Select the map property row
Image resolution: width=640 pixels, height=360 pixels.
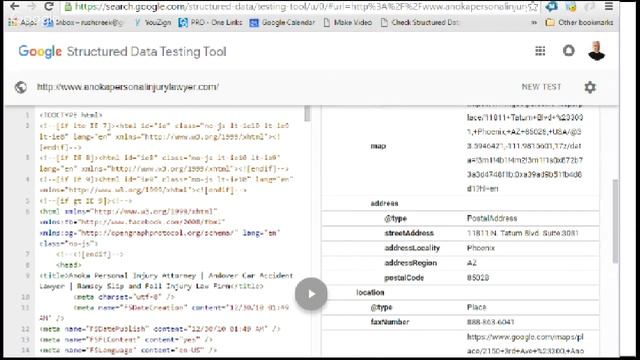tap(460, 146)
